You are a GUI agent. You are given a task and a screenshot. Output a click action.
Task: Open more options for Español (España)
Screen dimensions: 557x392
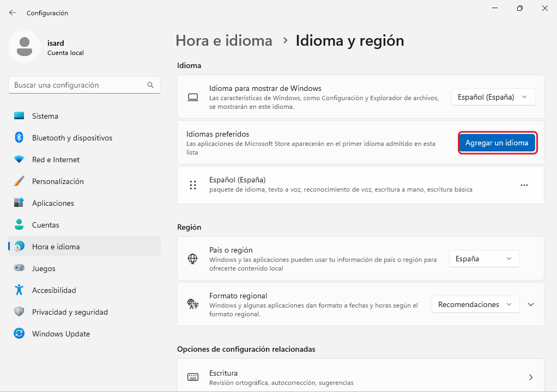point(524,185)
